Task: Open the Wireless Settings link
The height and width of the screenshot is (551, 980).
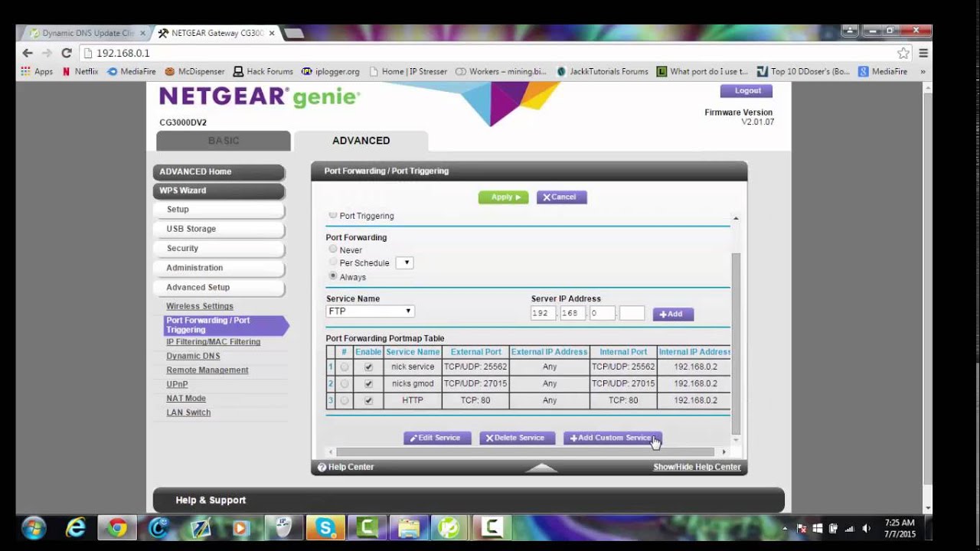Action: [200, 306]
